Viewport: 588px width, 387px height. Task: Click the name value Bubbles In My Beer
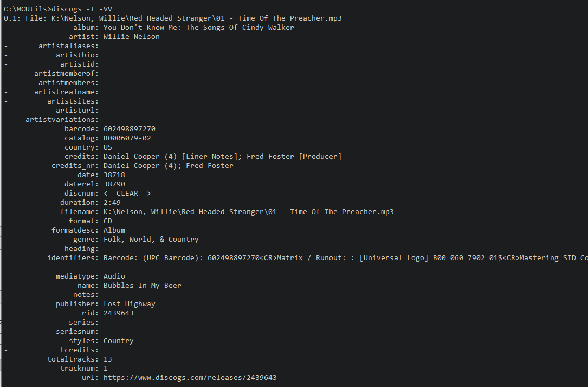pyautogui.click(x=143, y=286)
